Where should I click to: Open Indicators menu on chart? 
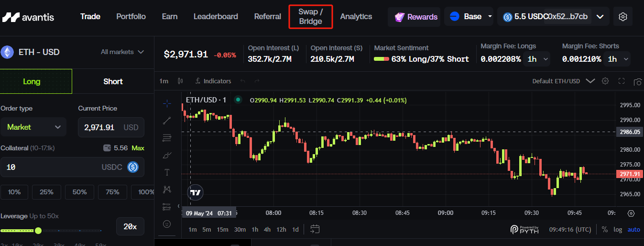pos(213,81)
